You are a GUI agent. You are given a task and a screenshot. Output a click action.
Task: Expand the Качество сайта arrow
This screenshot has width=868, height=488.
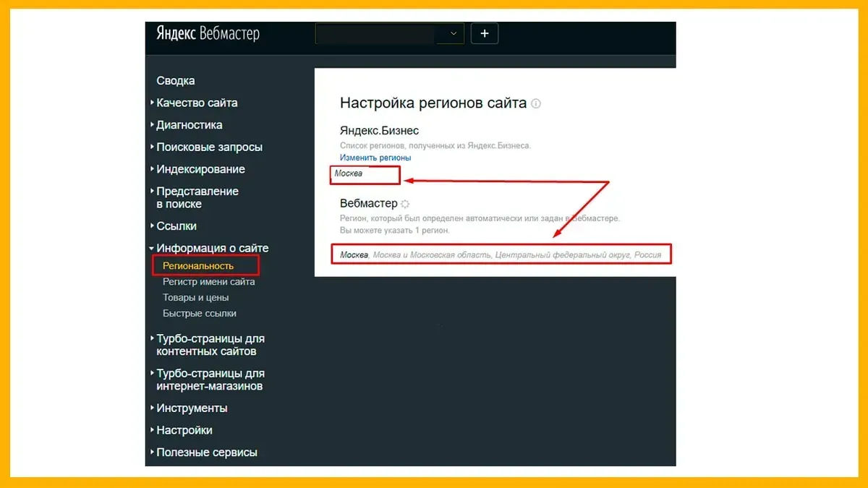click(x=152, y=103)
